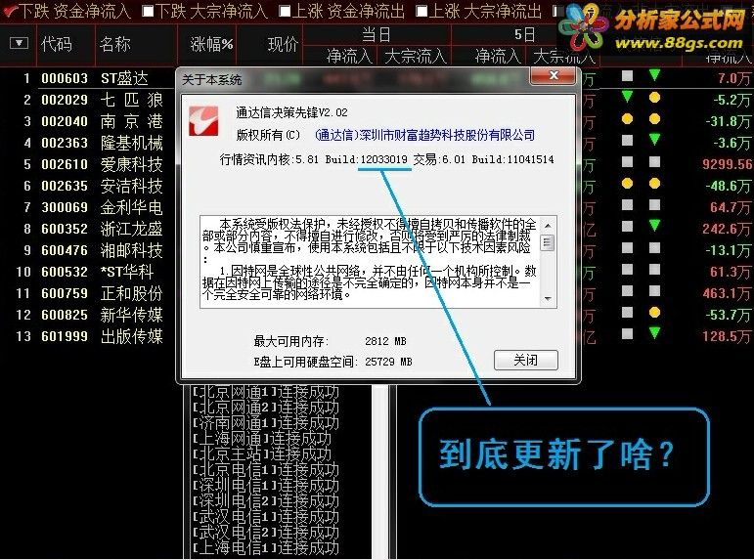The height and width of the screenshot is (560, 754).
Task: Click the green triangle in the 128.5万 row
Action: [654, 332]
